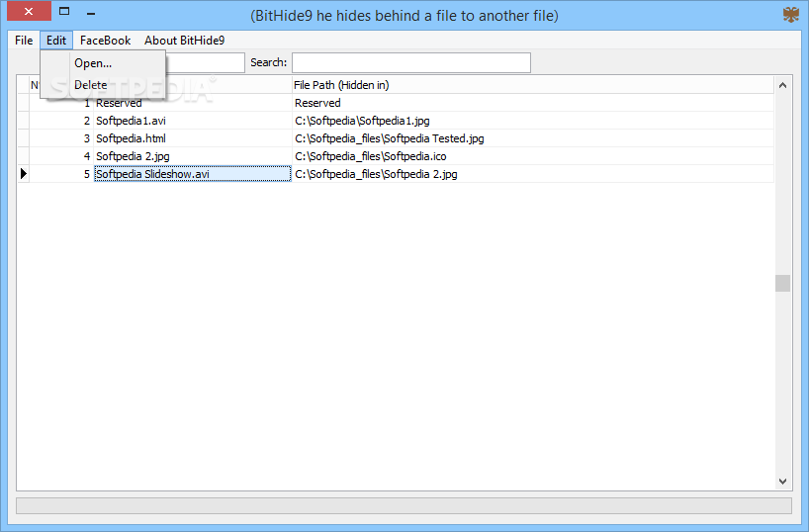This screenshot has width=809, height=532.
Task: Choose Delete from the Edit menu
Action: click(103, 85)
